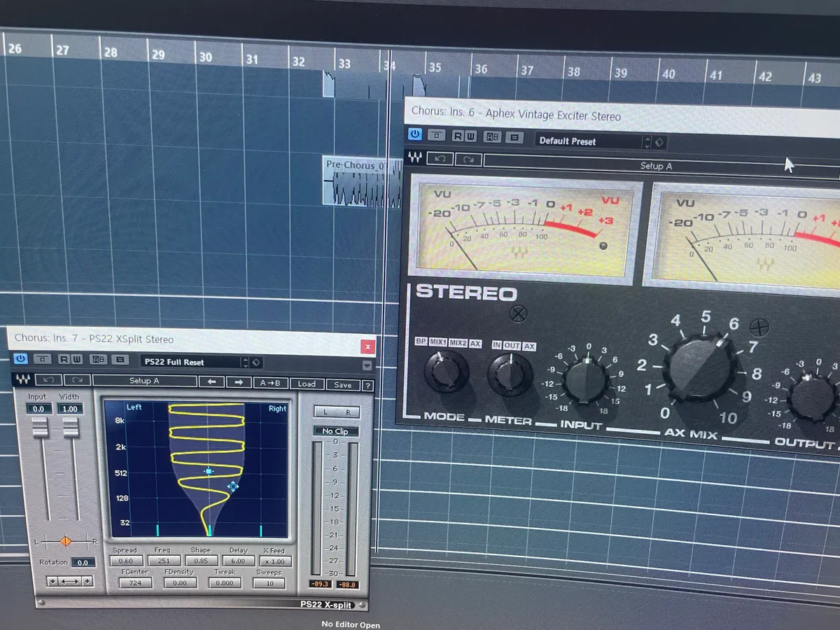Open the Setup A menu in Aphex Exciter
The width and height of the screenshot is (840, 630).
tap(661, 166)
